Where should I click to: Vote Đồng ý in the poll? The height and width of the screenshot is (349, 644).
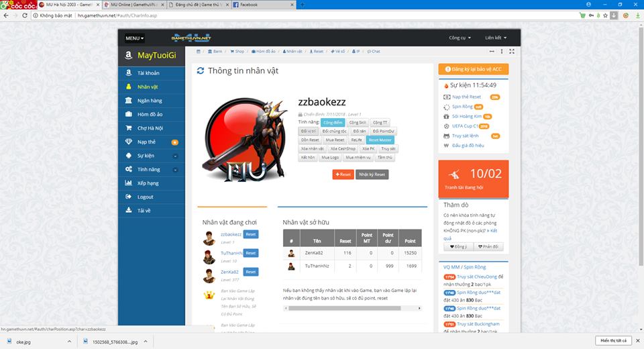click(458, 246)
